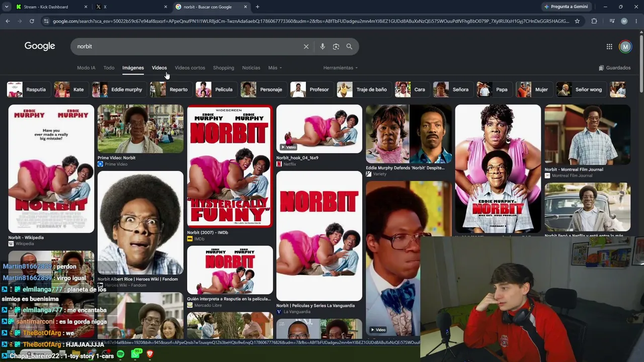Viewport: 644px width, 362px height.
Task: Start a voice search with the microphone
Action: pos(323,46)
